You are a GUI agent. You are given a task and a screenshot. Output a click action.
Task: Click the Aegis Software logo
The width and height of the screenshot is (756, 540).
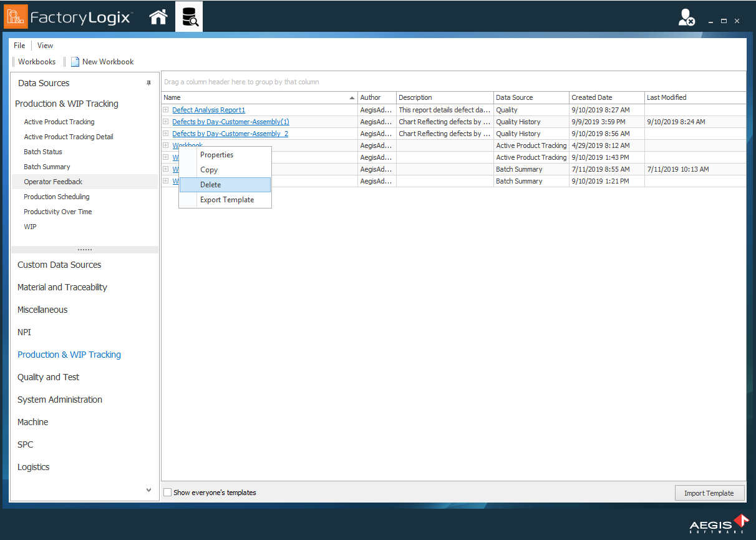719,523
